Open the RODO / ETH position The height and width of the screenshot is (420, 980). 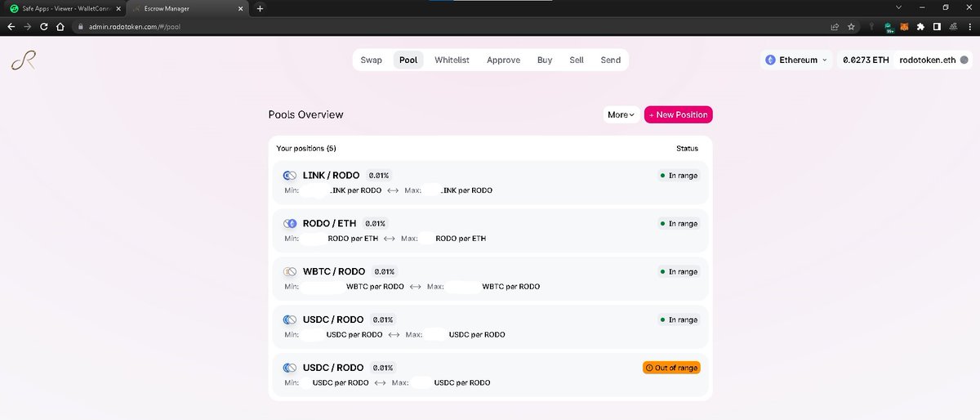point(490,230)
